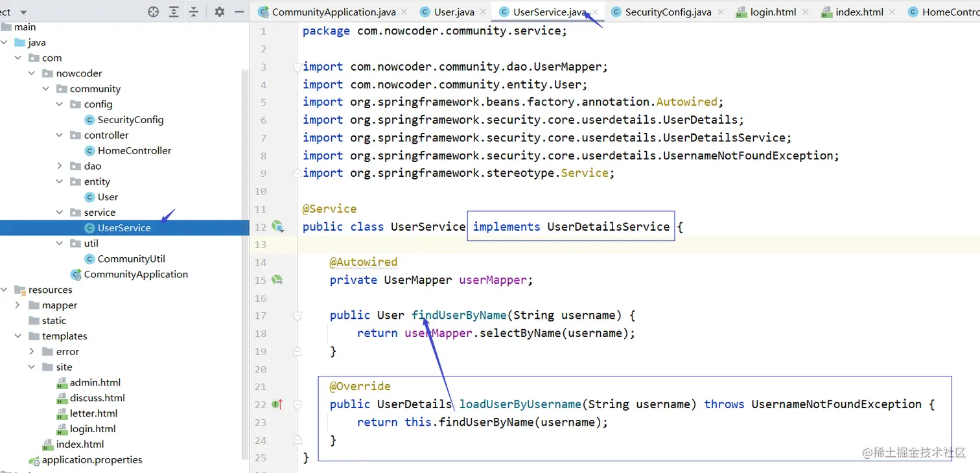Screen dimensions: 980x473
Task: Expand the mapper folder
Action: (18, 305)
